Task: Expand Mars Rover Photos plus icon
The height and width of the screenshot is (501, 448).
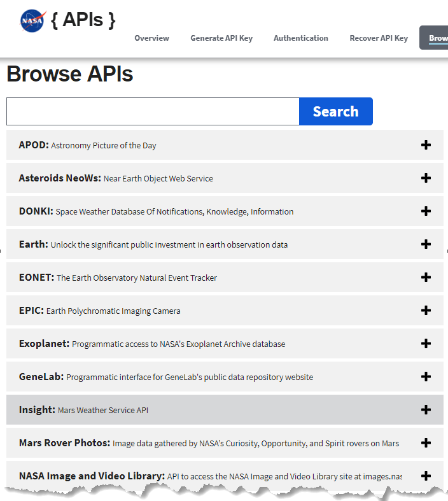Action: [x=426, y=443]
